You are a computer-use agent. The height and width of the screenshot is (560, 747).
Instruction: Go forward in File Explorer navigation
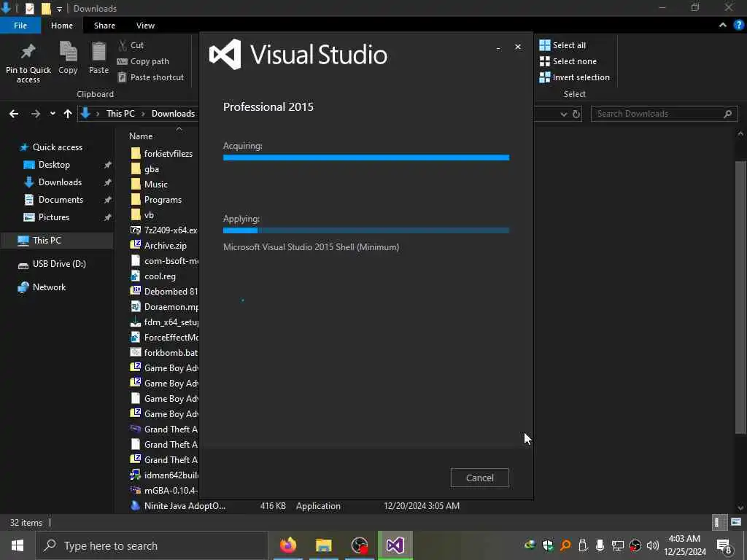pos(35,114)
